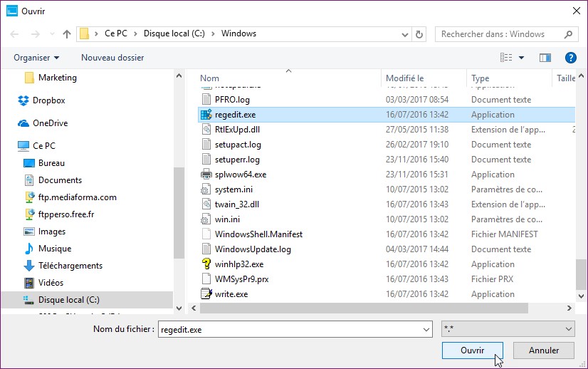Screen dimensions: 588x369
Task: Refresh the Windows folder listing
Action: click(420, 33)
